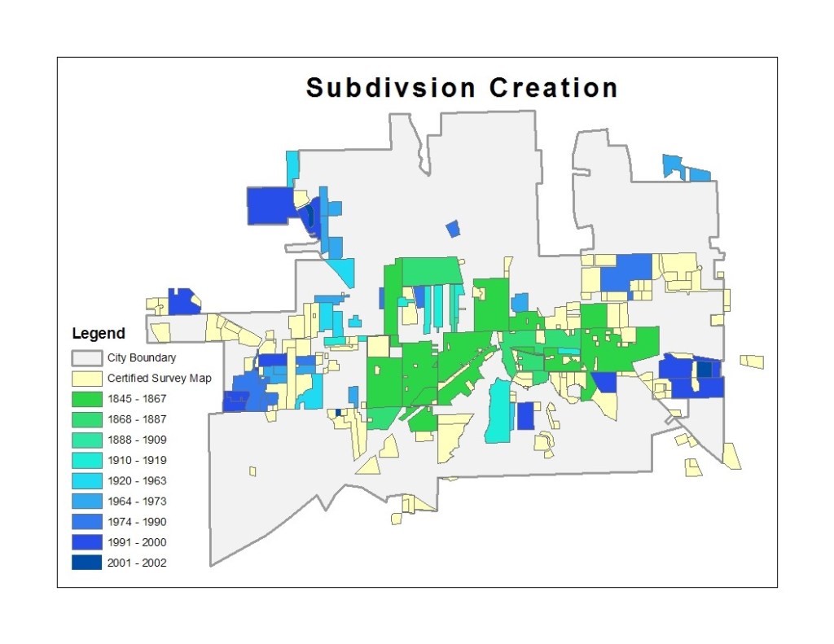Click the 1845 - 1867 green legend swatch

[x=86, y=399]
